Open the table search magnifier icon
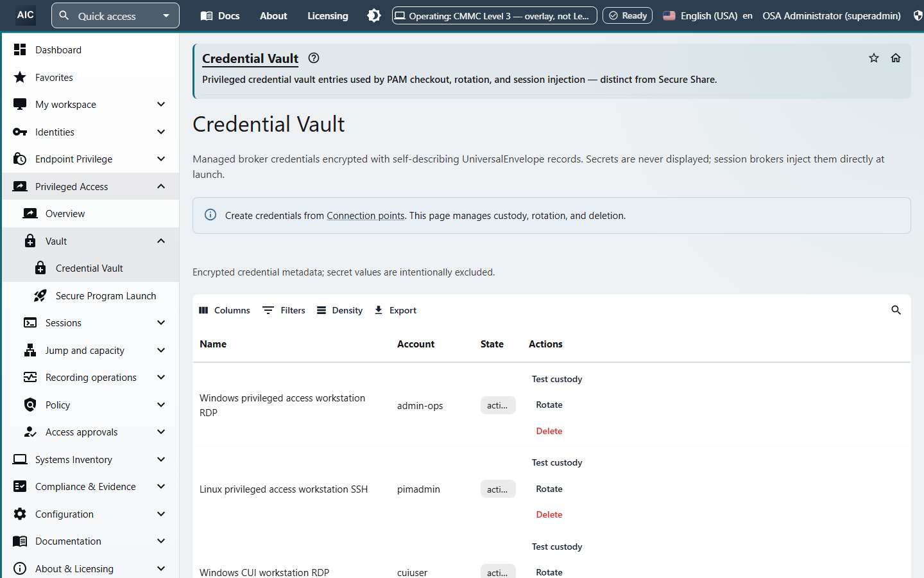 click(x=896, y=310)
